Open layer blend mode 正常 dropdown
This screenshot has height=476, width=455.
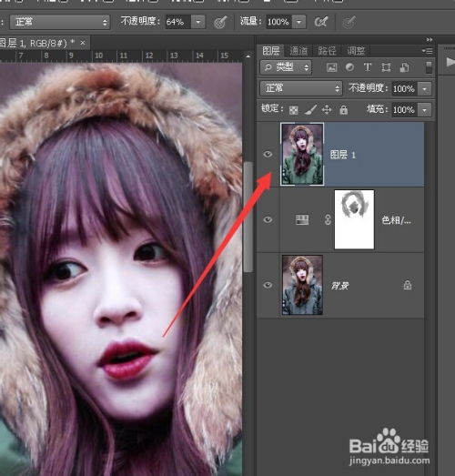[301, 88]
